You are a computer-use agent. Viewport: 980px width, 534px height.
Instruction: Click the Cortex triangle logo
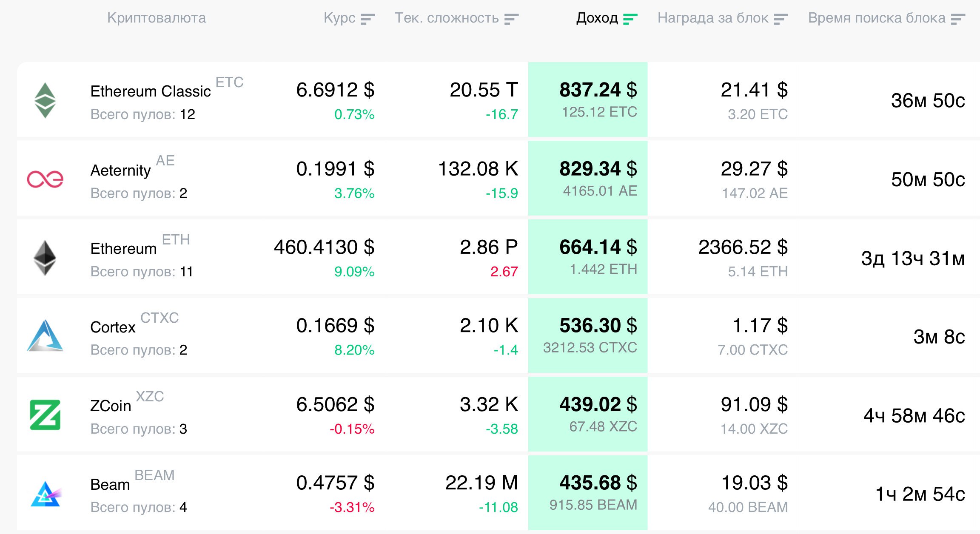click(45, 336)
